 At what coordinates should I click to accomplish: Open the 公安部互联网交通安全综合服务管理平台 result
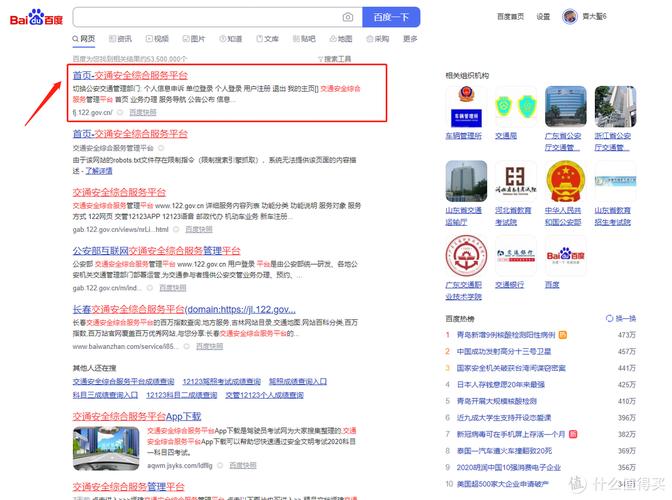click(156, 251)
